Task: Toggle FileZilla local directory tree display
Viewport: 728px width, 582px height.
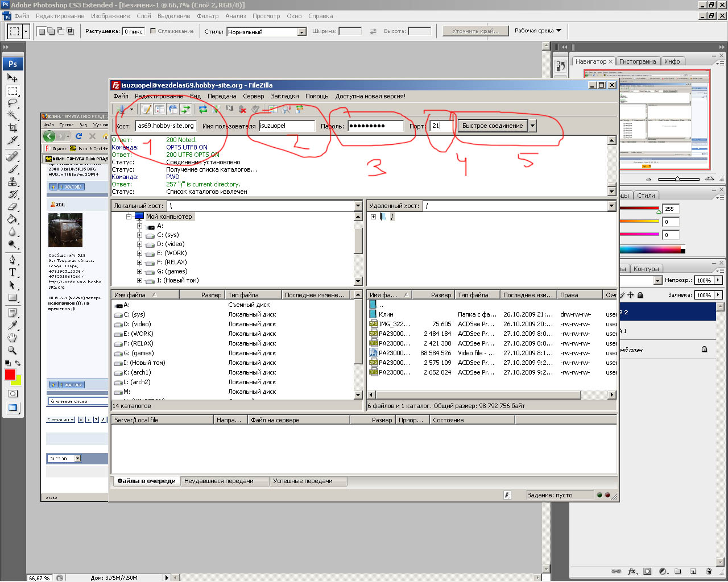Action: 160,109
